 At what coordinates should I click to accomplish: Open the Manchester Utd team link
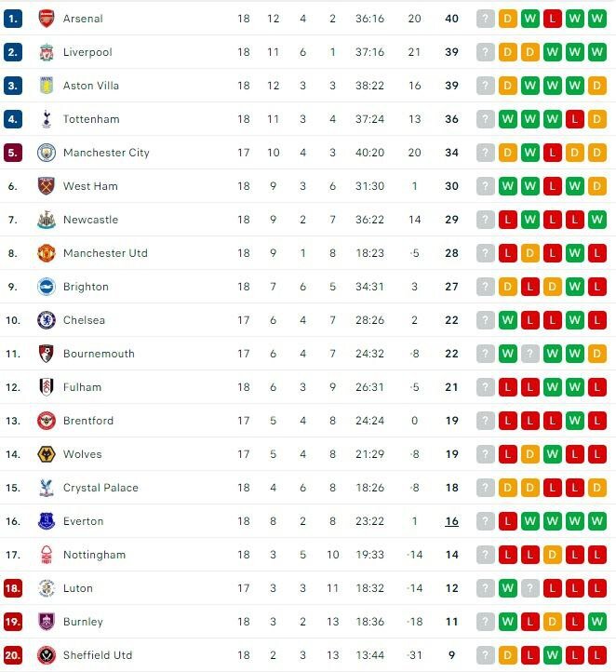point(105,253)
